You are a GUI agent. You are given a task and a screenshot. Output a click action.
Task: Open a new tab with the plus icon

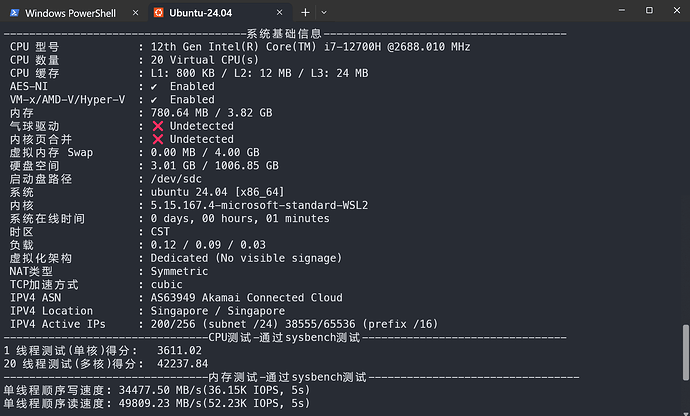pyautogui.click(x=305, y=13)
